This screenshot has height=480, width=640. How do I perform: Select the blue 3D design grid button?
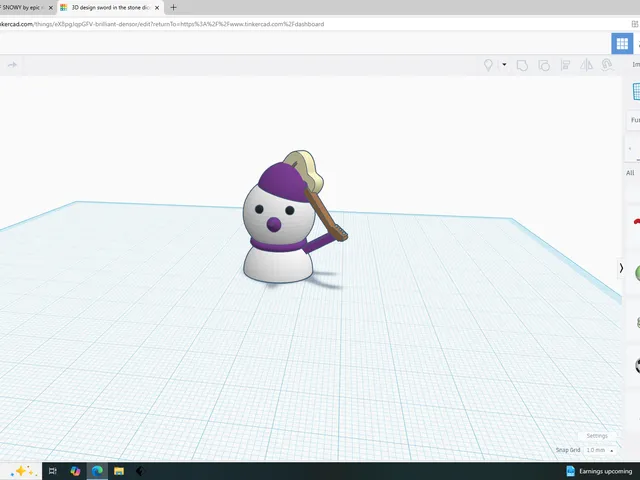[622, 43]
